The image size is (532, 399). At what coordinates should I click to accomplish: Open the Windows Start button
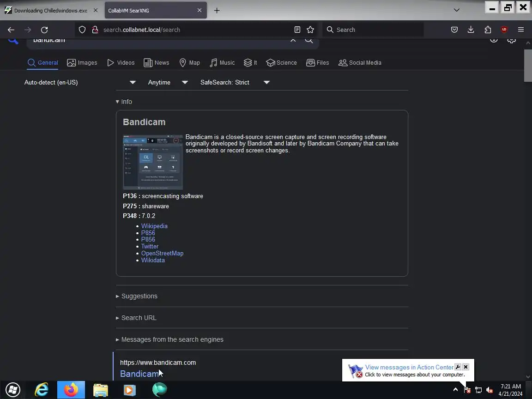pos(13,390)
